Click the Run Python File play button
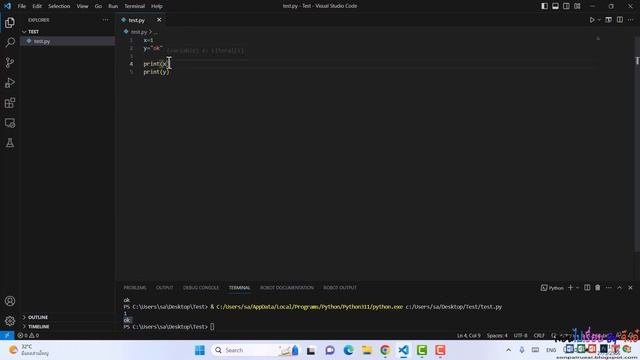640x360 pixels. (x=592, y=20)
